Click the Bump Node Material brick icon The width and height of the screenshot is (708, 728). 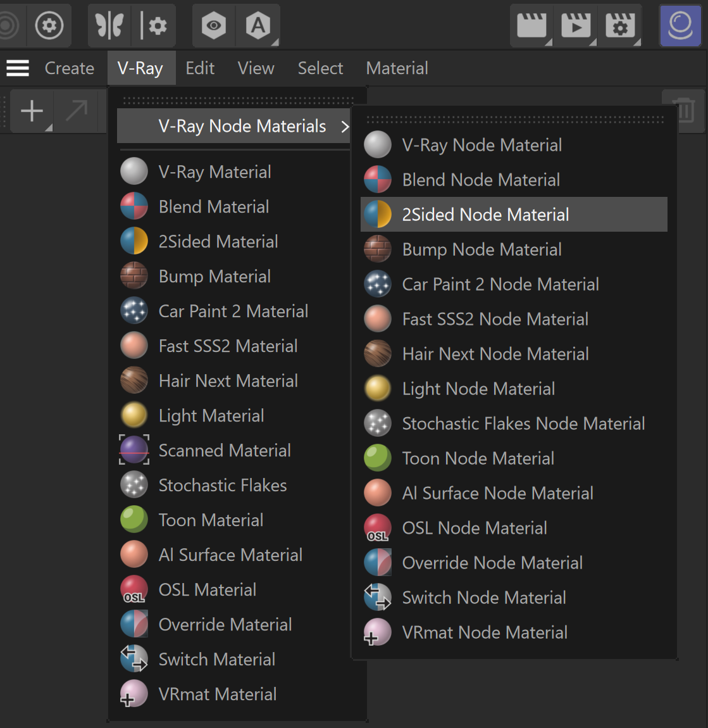[378, 249]
